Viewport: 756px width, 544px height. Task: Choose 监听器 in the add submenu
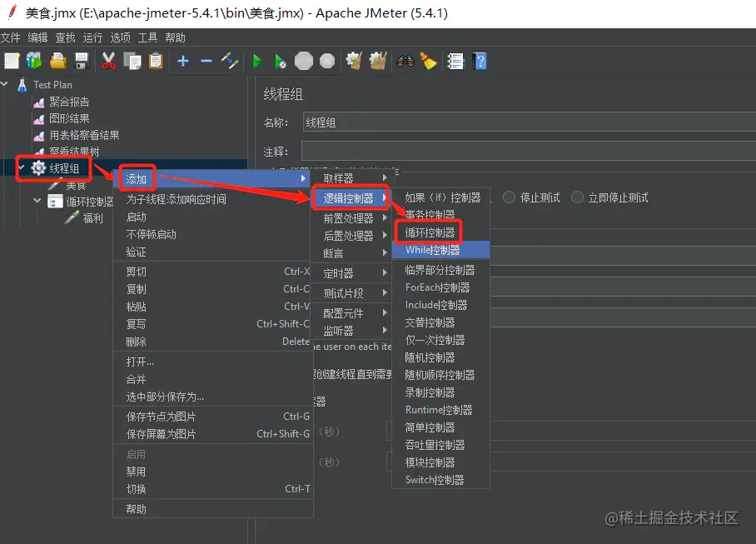353,331
